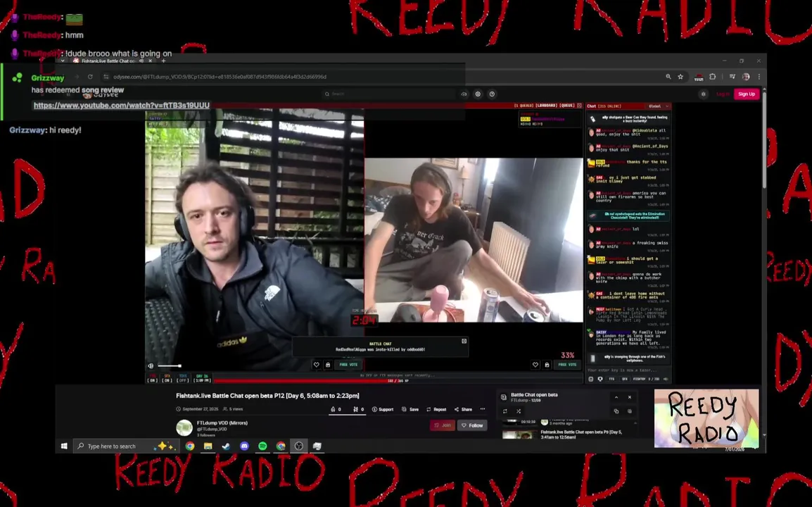This screenshot has width=812, height=507.
Task: Follow the FTLdump VOD channel
Action: tap(472, 425)
